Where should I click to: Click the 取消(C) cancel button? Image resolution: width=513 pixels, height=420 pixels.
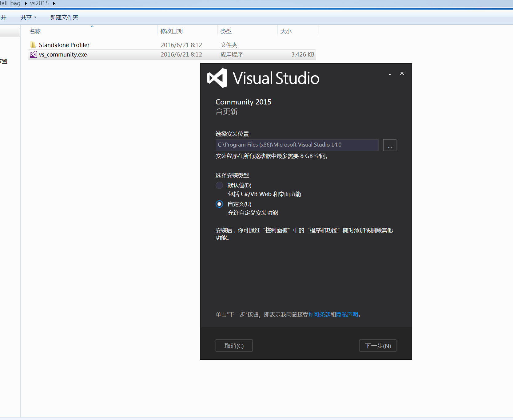click(234, 346)
